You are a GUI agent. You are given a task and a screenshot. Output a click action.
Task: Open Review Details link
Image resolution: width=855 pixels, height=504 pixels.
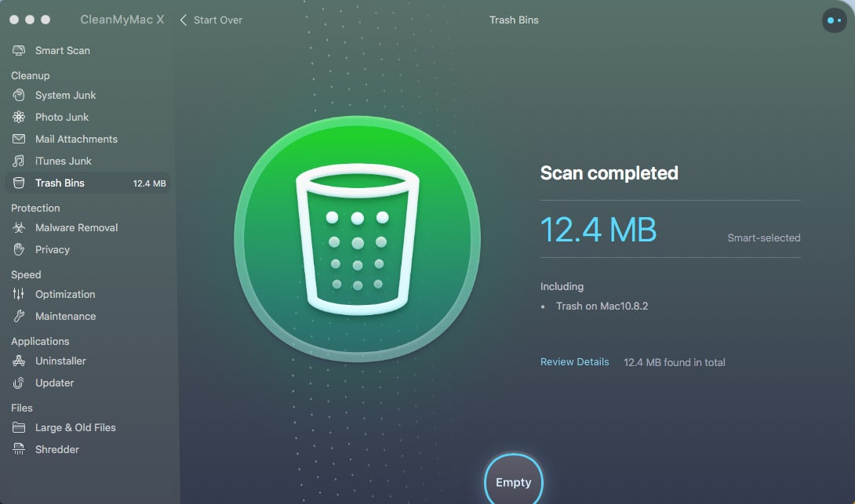[574, 362]
